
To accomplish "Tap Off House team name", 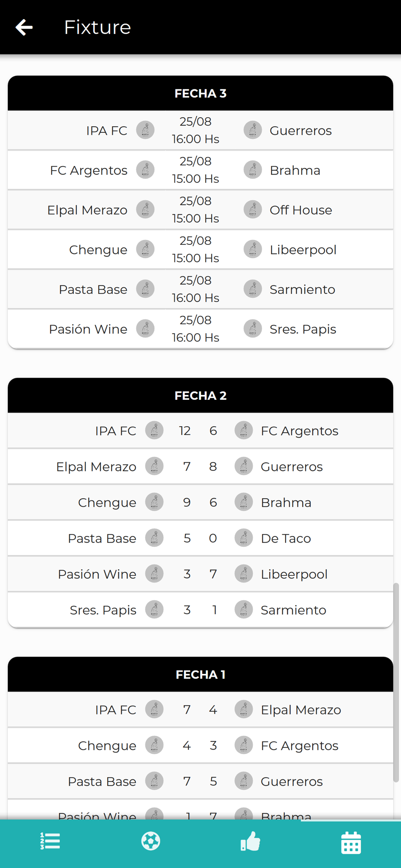I will pyautogui.click(x=301, y=210).
